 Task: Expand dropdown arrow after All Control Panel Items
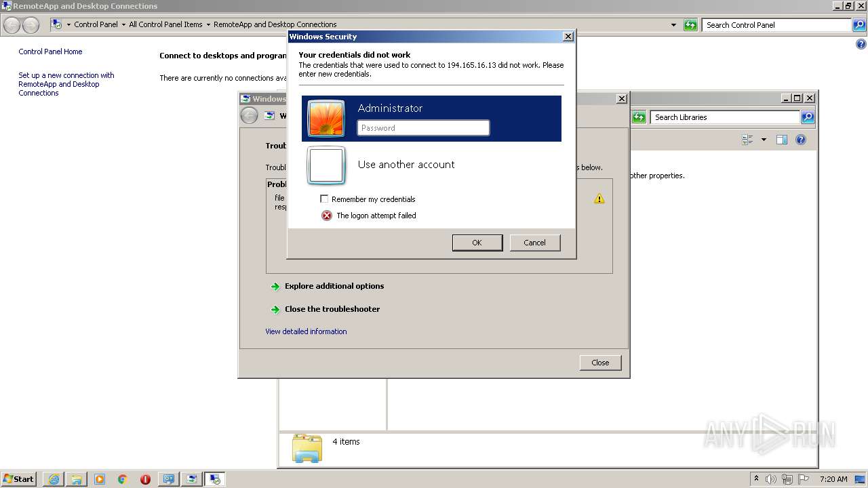[x=208, y=25]
